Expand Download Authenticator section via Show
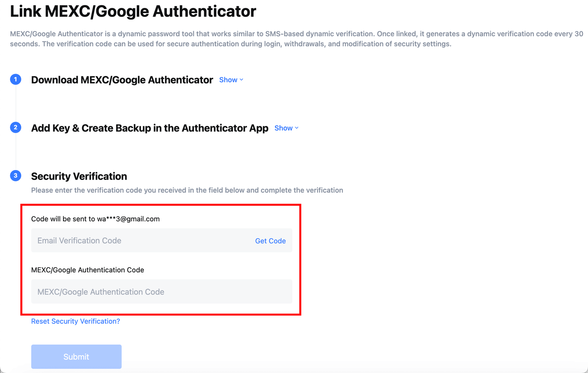Image resolution: width=588 pixels, height=373 pixels. 228,80
